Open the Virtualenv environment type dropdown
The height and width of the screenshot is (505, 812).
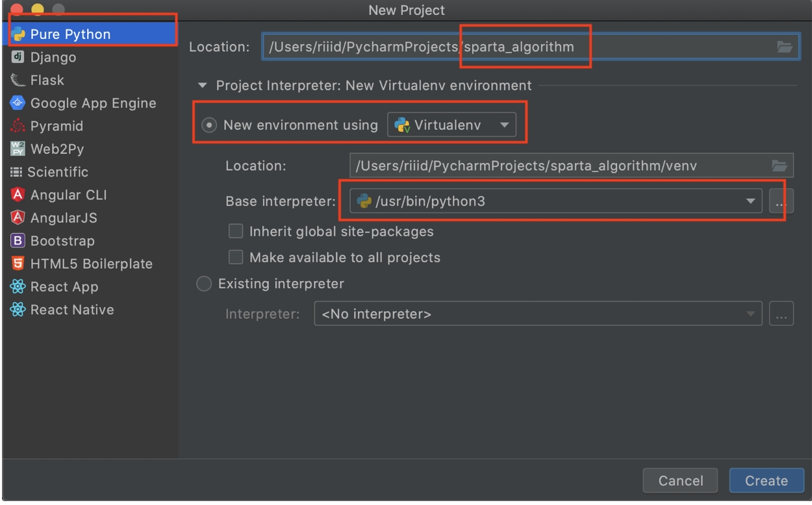pyautogui.click(x=451, y=125)
